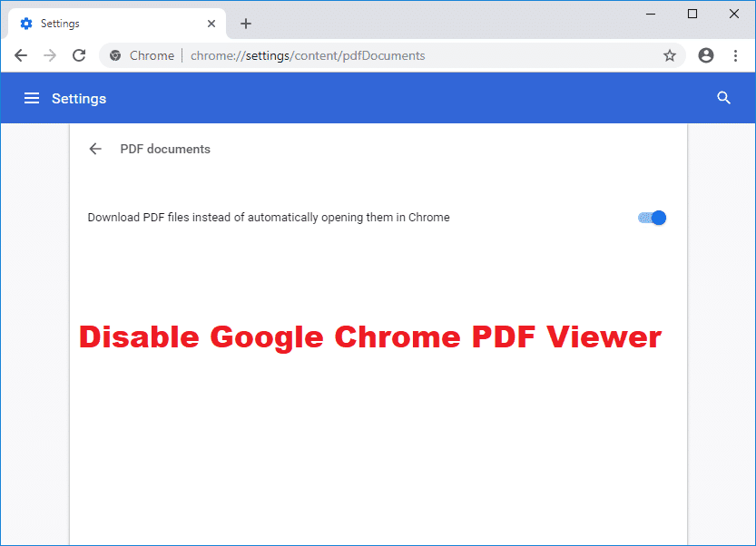
Task: Click the profile avatar in toolbar
Action: coord(706,55)
